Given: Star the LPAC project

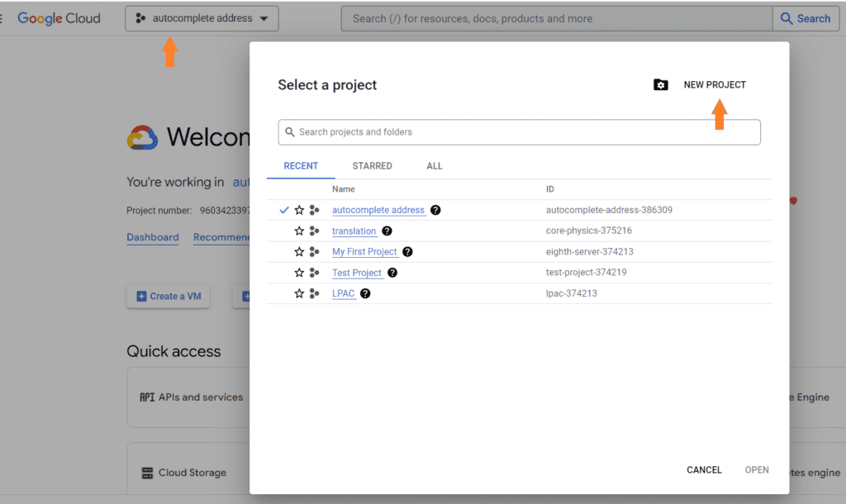Looking at the screenshot, I should point(299,293).
